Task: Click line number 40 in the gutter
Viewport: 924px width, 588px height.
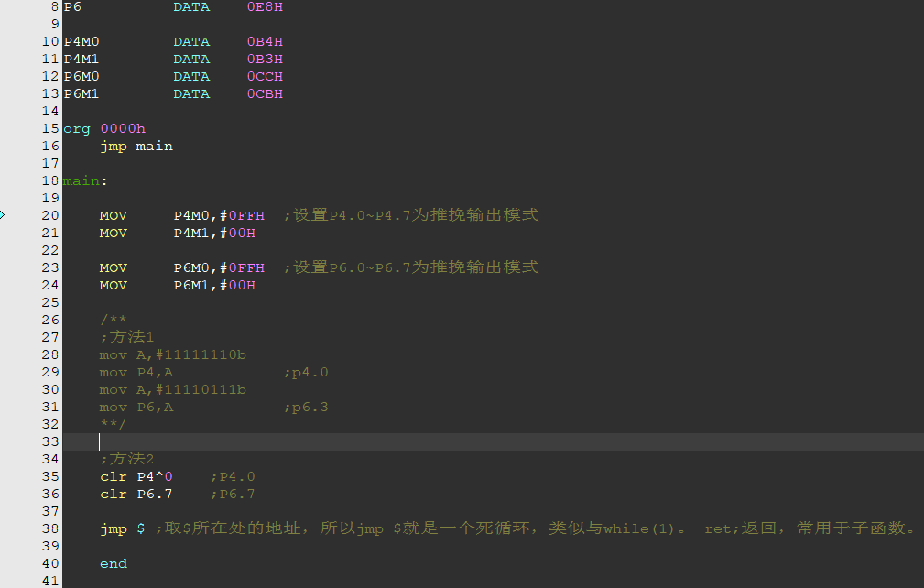Action: (50, 564)
